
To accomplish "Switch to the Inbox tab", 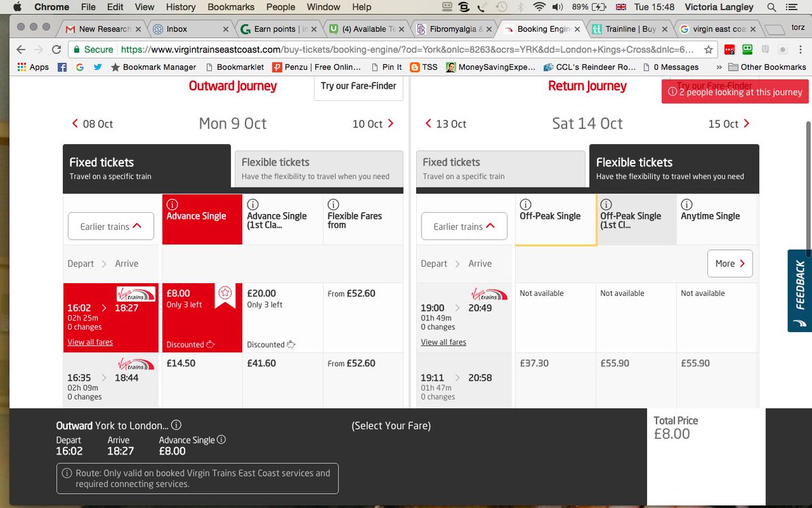I will pos(189,29).
